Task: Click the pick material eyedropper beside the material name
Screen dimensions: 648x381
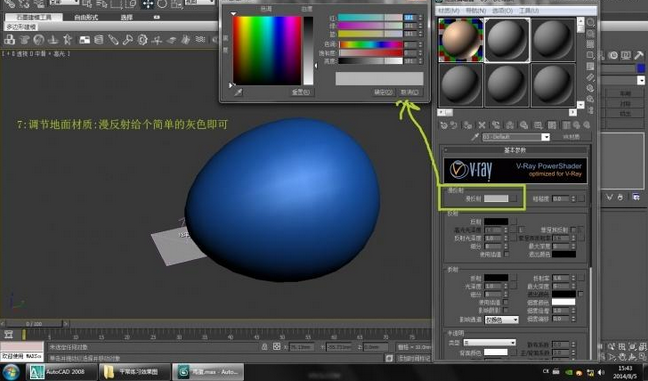Action: [x=475, y=137]
